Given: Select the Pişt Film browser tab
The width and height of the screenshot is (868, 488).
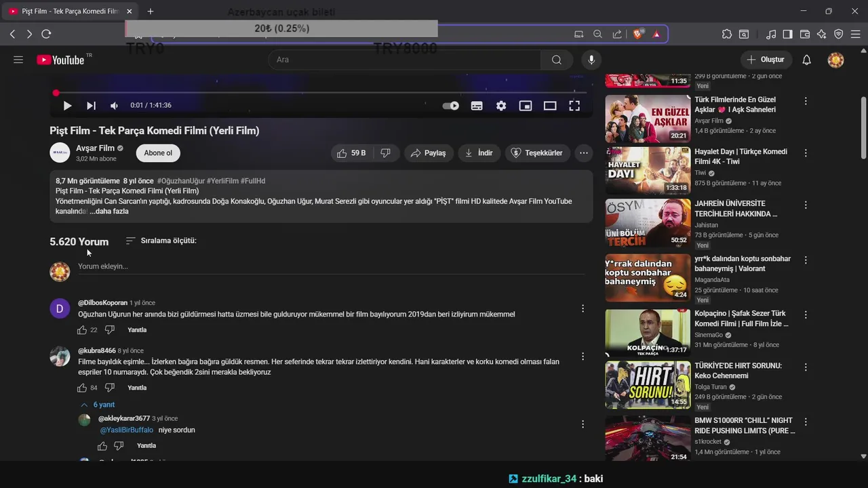Looking at the screenshot, I should point(71,12).
